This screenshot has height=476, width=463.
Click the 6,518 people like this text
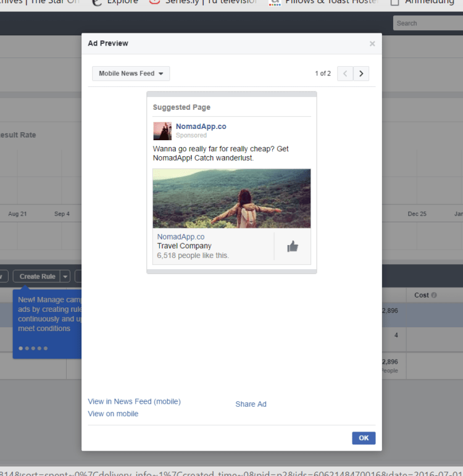[193, 256]
